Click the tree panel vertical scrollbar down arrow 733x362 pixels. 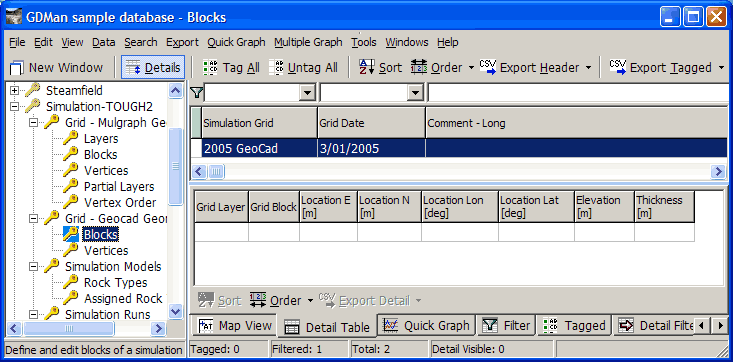(x=175, y=311)
